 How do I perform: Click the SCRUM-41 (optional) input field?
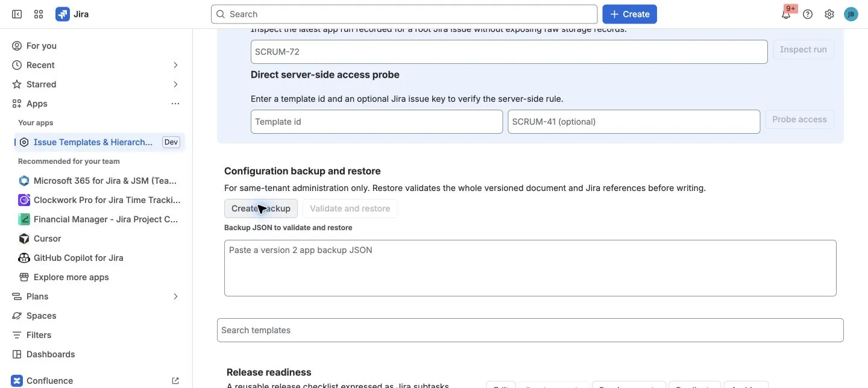(634, 122)
